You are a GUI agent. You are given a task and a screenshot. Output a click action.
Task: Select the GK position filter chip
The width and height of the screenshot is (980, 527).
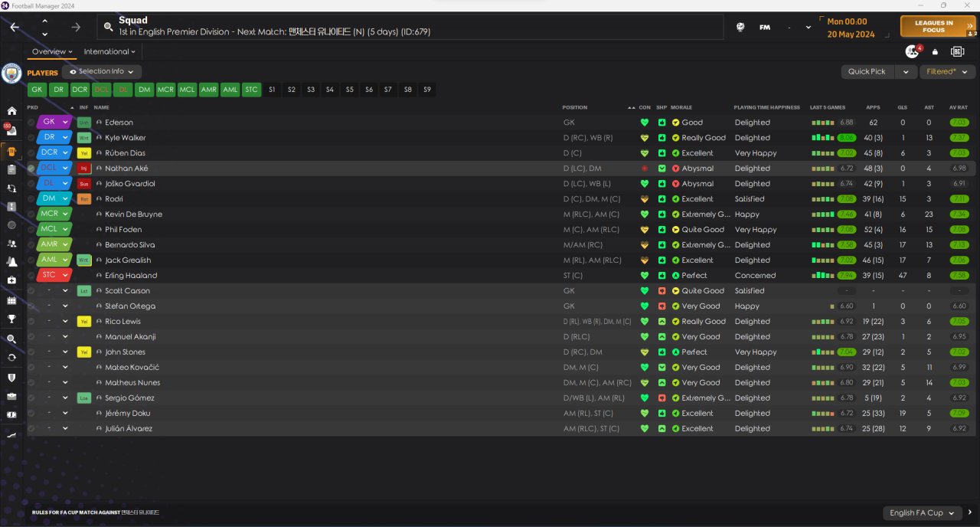[37, 90]
